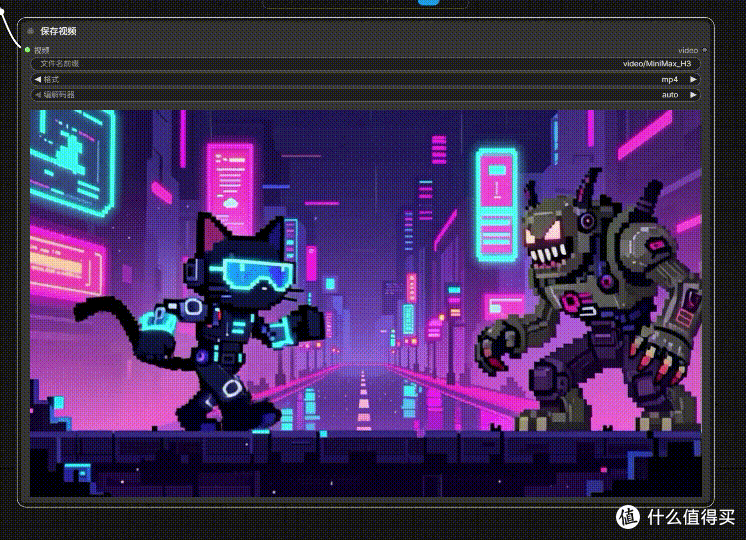Open the 编解码器 auto codec selector
The image size is (746, 540).
click(365, 95)
